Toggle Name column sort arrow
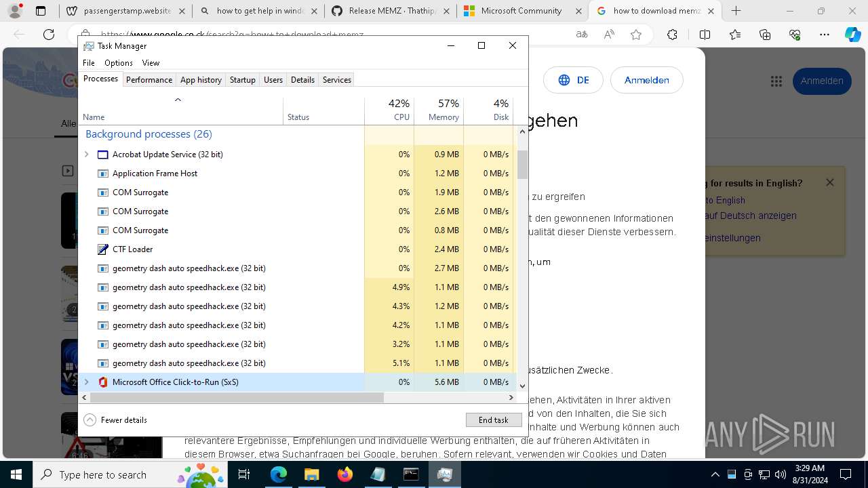The height and width of the screenshot is (488, 868). click(x=178, y=100)
